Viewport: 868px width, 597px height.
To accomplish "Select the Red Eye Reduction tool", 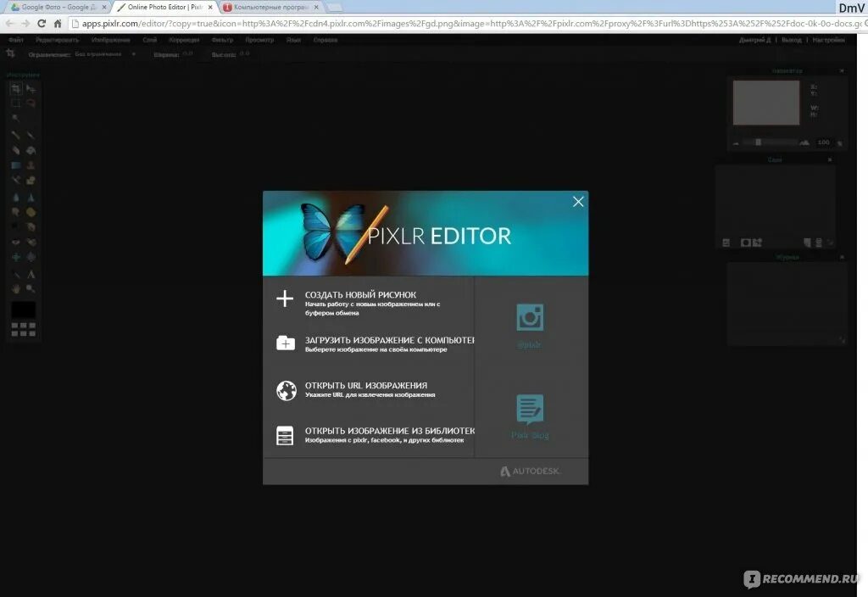I will 15,242.
